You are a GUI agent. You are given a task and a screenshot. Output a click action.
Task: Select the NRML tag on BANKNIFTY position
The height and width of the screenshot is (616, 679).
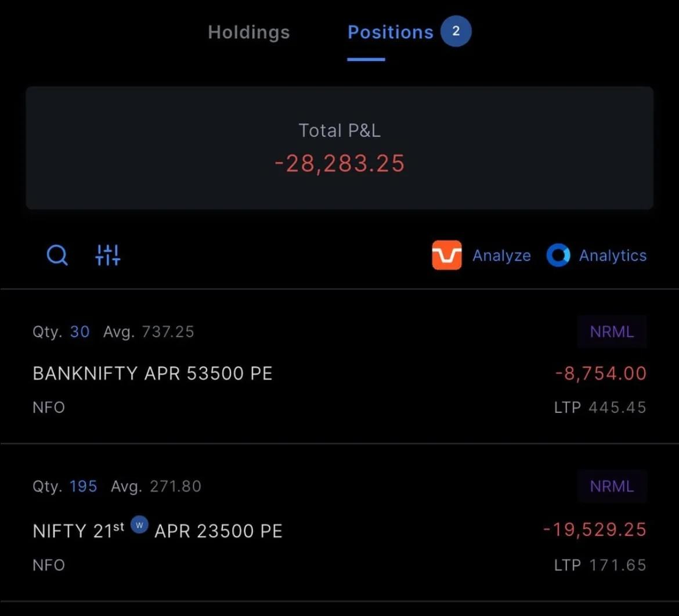[612, 332]
